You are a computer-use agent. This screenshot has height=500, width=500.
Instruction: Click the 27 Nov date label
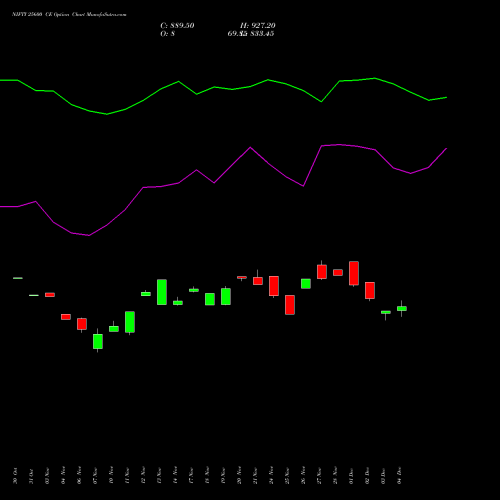319,476
